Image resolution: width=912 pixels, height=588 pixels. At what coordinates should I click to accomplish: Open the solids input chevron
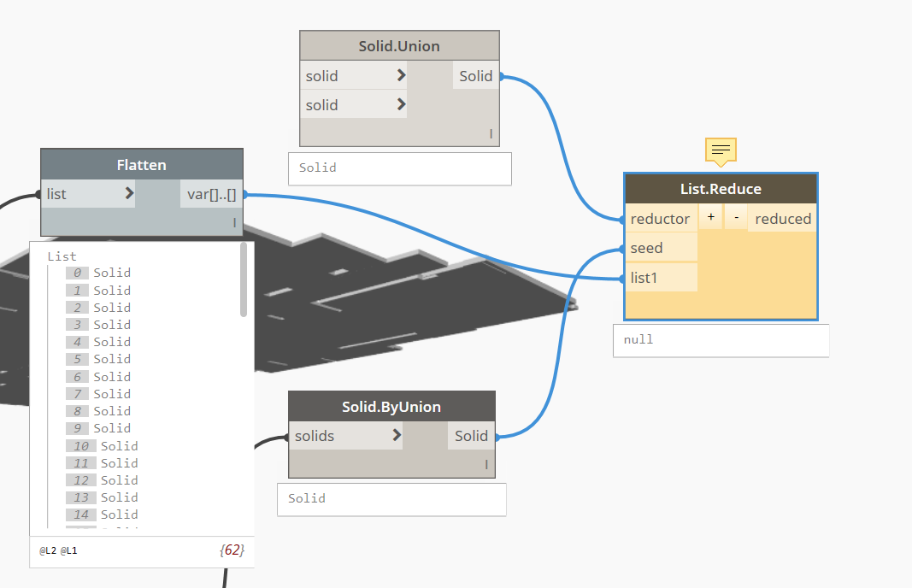(397, 435)
